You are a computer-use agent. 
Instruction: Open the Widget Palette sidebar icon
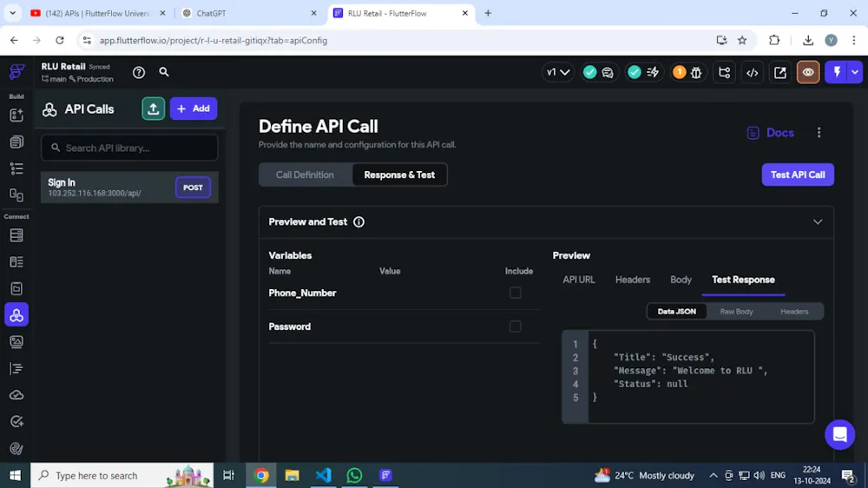(16, 115)
